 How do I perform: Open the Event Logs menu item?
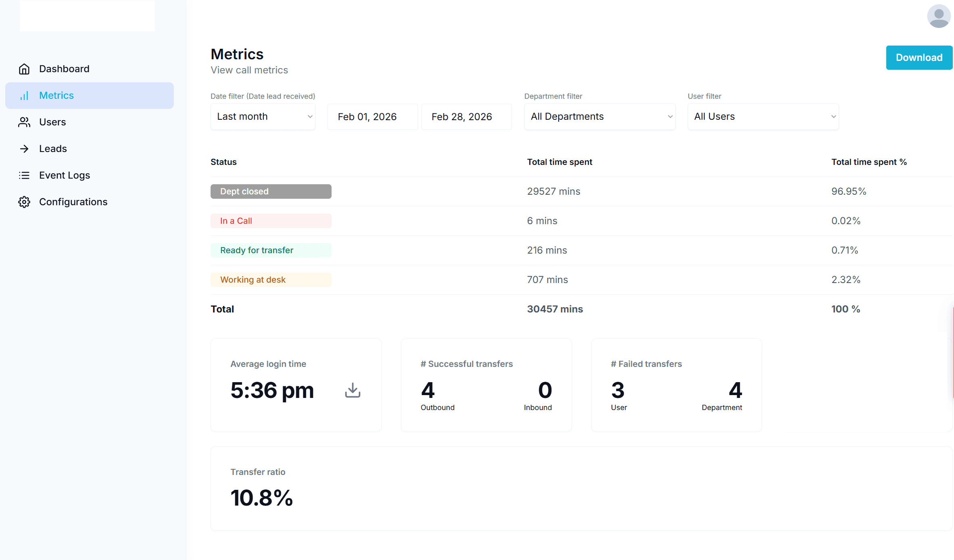tap(65, 175)
